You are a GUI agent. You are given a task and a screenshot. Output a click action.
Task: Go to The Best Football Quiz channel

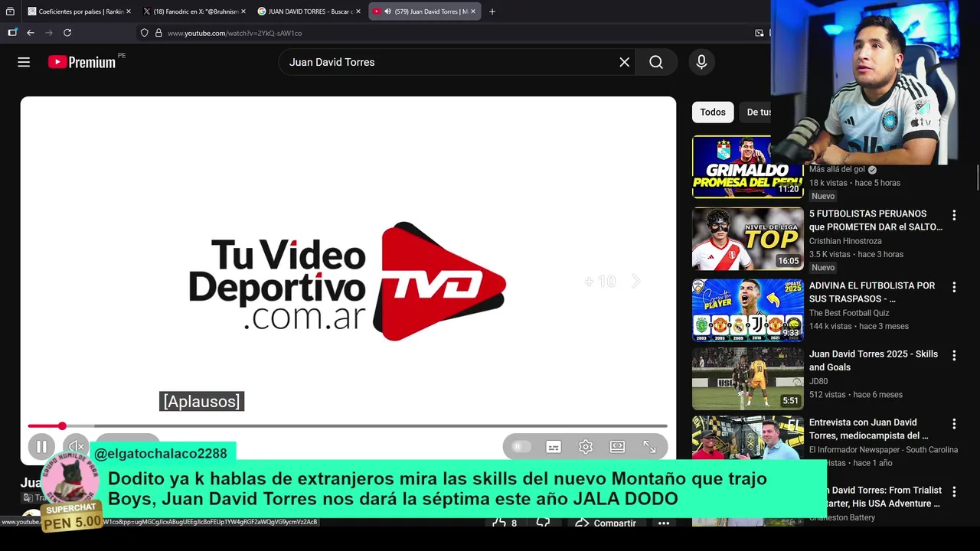[849, 313]
